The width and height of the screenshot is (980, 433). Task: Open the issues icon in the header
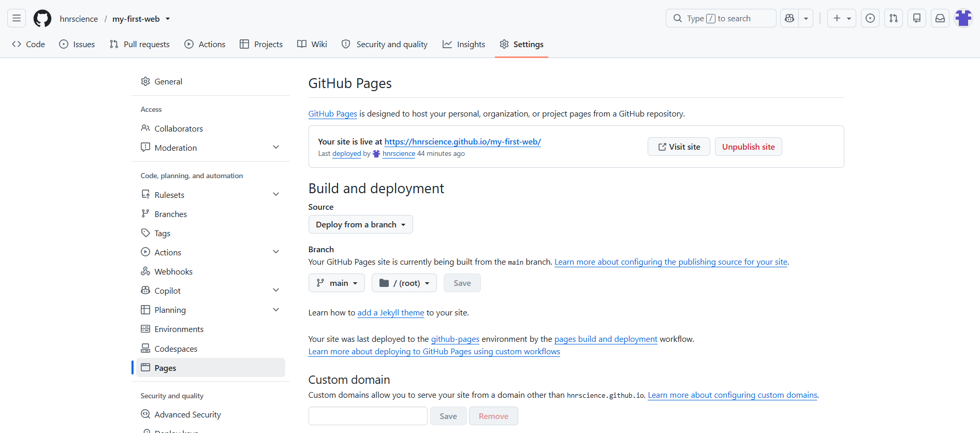870,18
